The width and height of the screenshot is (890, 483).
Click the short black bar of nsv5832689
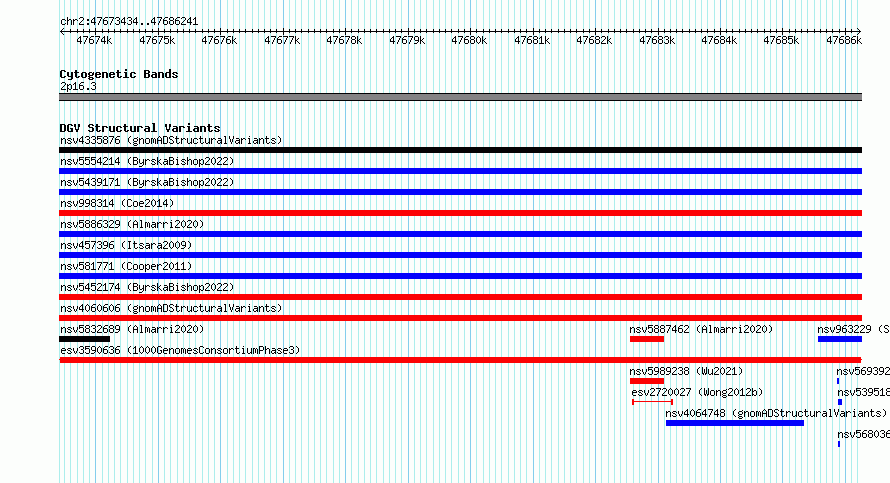(85, 339)
